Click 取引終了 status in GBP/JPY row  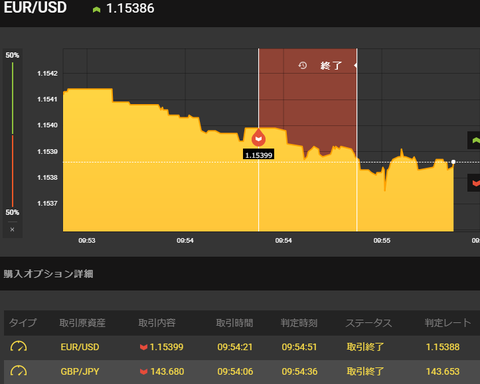(x=365, y=371)
